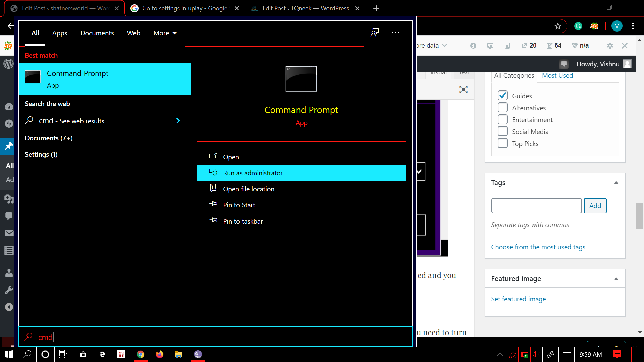Screen dimensions: 644x362
Task: Click the Howdy, Vishnu account menu
Action: pyautogui.click(x=603, y=64)
